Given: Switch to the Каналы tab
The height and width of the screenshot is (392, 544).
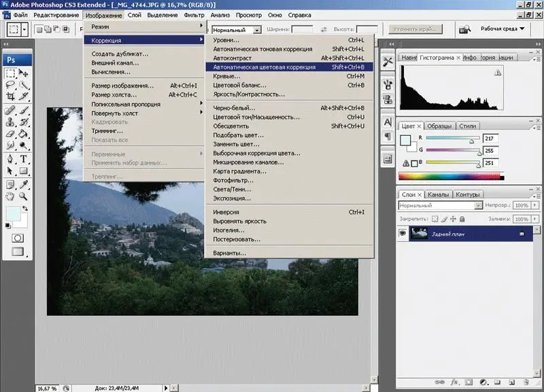Looking at the screenshot, I should (438, 195).
